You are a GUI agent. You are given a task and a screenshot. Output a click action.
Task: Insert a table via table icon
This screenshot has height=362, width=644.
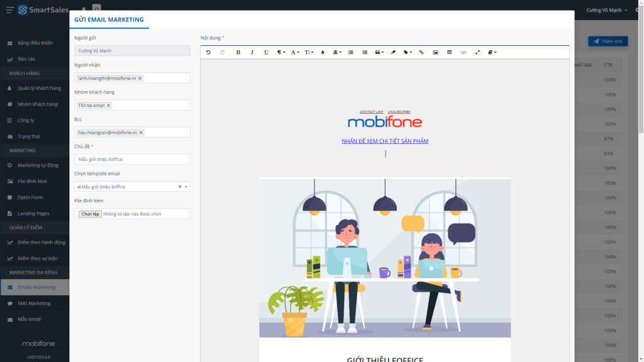449,52
